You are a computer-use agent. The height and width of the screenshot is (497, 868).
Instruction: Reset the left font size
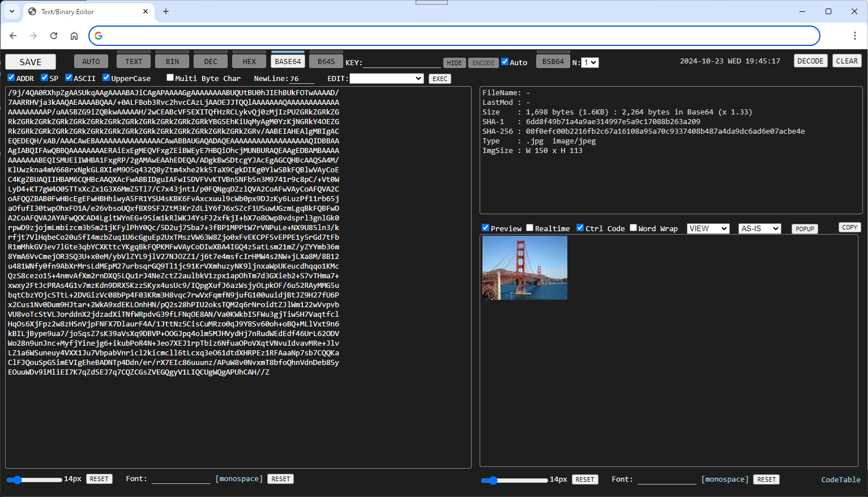click(99, 479)
